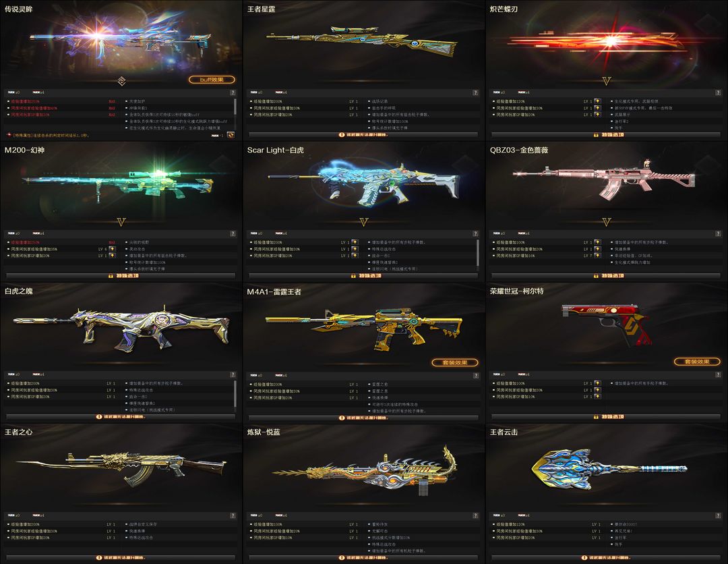
Task: Open help question mark in 传说灵眸 panel
Action: pos(233,93)
